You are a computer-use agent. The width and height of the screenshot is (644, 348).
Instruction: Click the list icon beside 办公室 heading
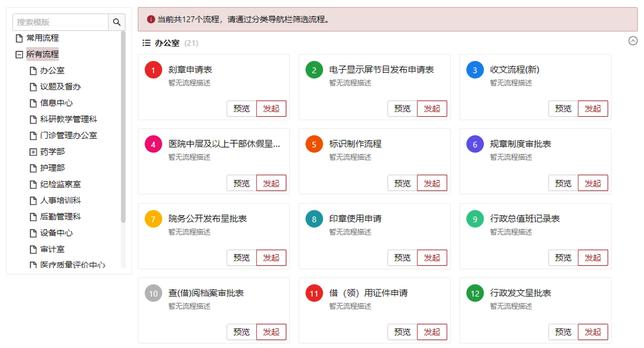(x=146, y=43)
